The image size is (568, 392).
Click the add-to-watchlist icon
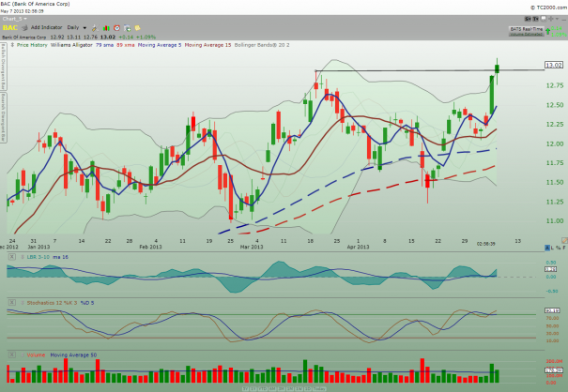coord(127,28)
